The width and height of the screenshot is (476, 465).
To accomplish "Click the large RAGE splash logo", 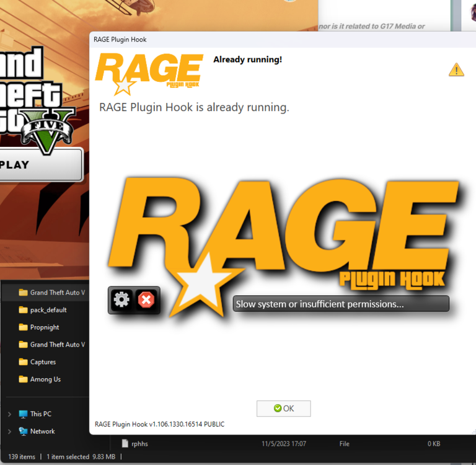I will pyautogui.click(x=284, y=246).
